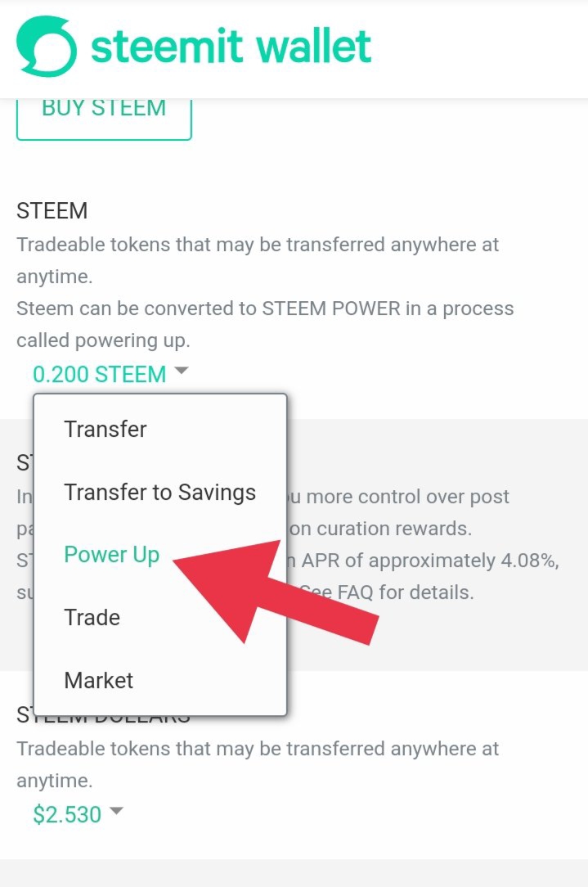Image resolution: width=588 pixels, height=887 pixels.
Task: Select Transfer from the dropdown menu
Action: (105, 429)
